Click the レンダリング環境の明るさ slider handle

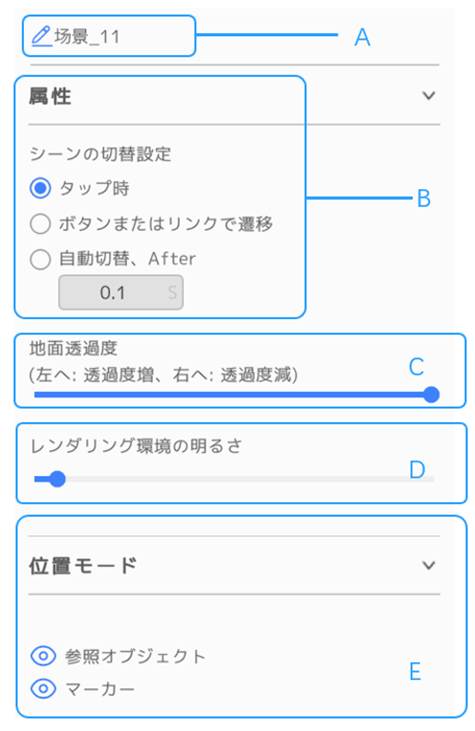tap(57, 479)
